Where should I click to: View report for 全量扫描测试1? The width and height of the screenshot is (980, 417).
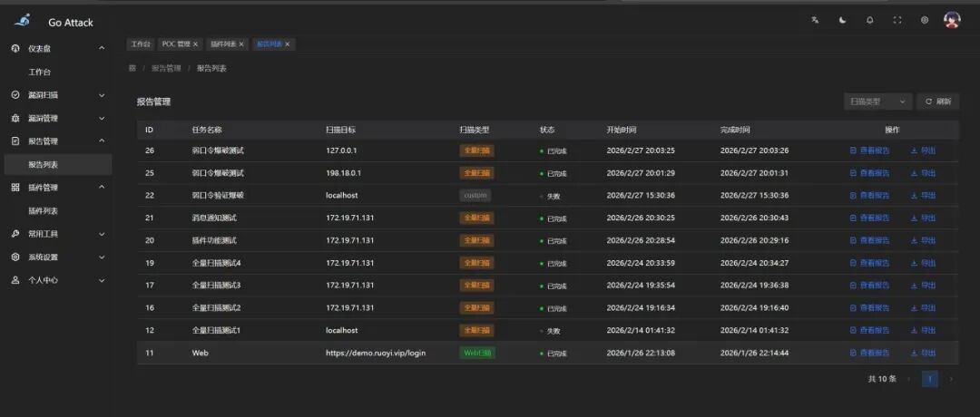click(x=869, y=330)
